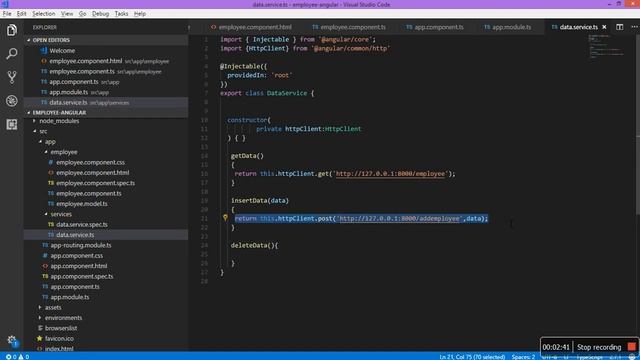Open the Source Control view
The width and height of the screenshot is (640, 360).
(11, 77)
